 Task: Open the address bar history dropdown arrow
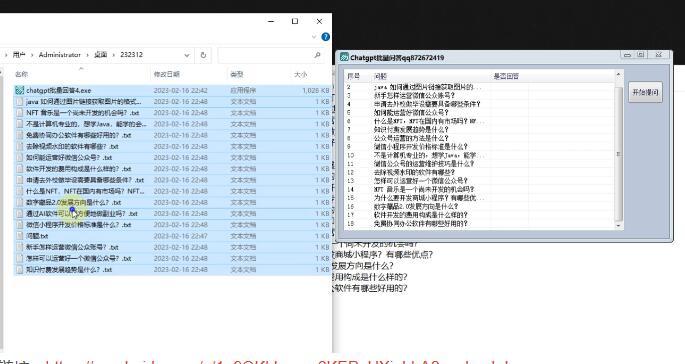[x=187, y=55]
